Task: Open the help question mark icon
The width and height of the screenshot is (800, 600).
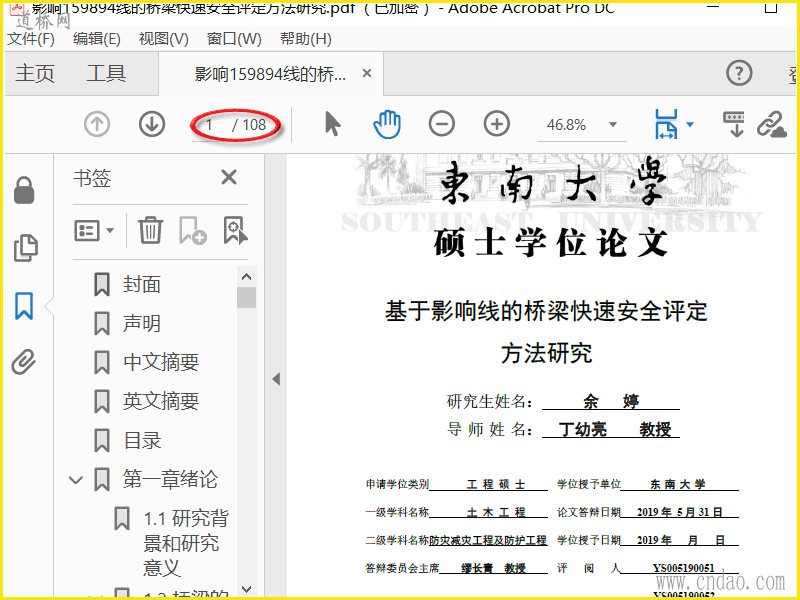Action: [x=739, y=73]
